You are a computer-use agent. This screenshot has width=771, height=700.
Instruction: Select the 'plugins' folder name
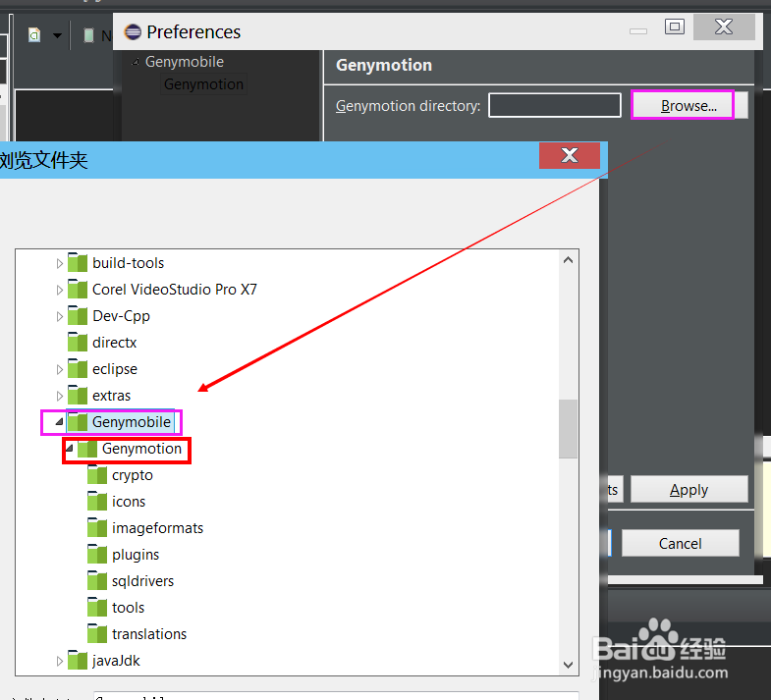(136, 555)
